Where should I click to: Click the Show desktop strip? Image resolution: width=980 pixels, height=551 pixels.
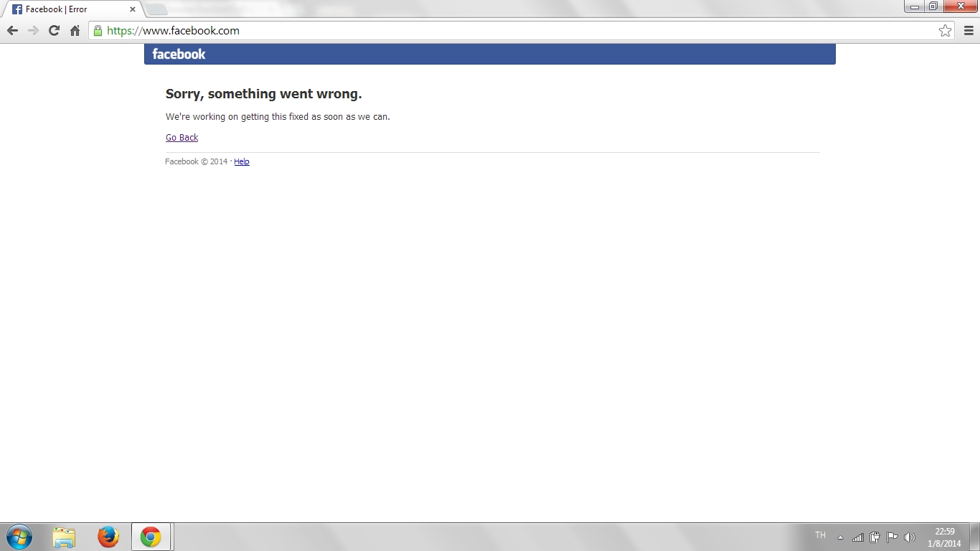click(x=975, y=537)
